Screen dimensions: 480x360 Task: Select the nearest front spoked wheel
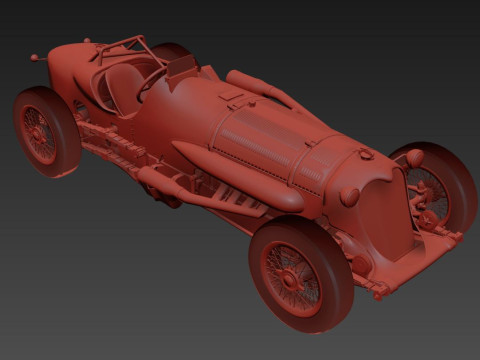point(301,274)
